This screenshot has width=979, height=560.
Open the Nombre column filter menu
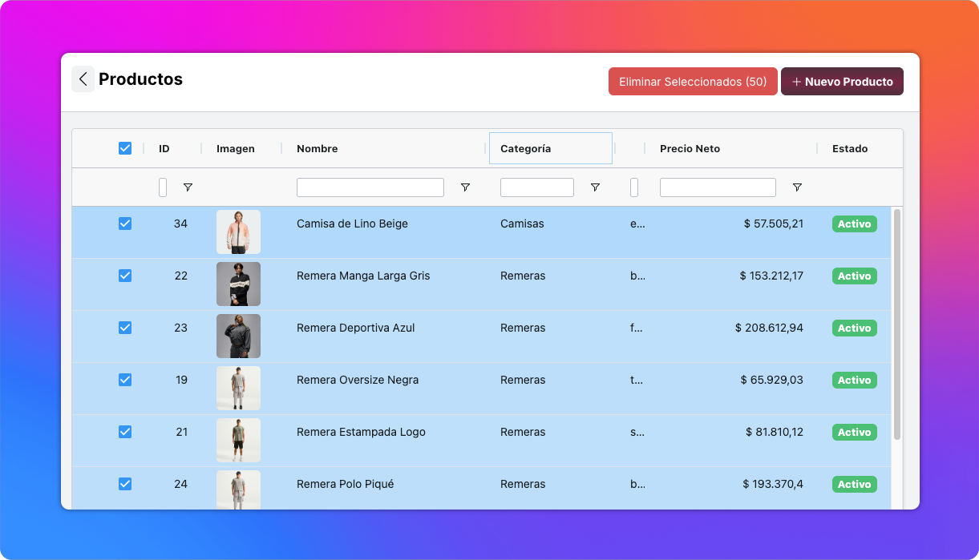point(465,187)
